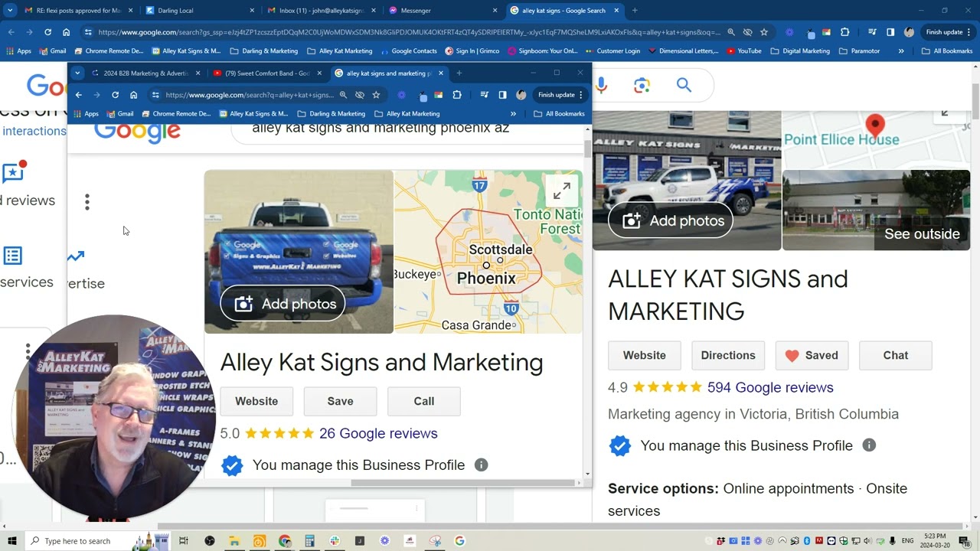Switch to Inbox (11) Gmail tab
Screen dimensions: 980x551
[x=322, y=11]
